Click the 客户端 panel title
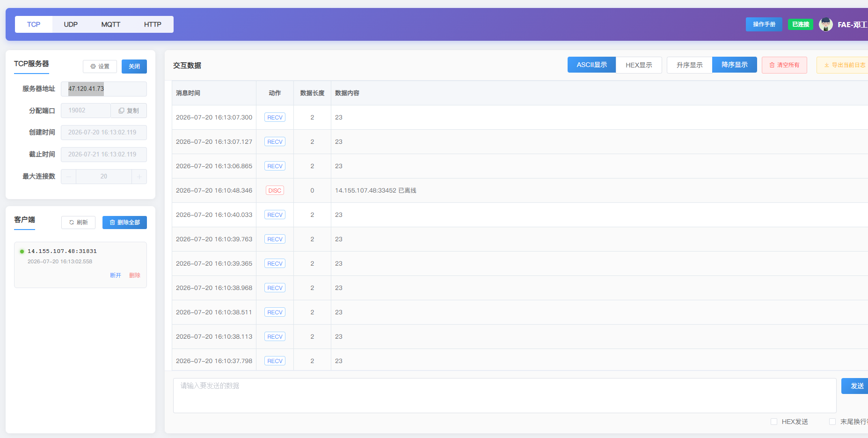 pyautogui.click(x=24, y=220)
